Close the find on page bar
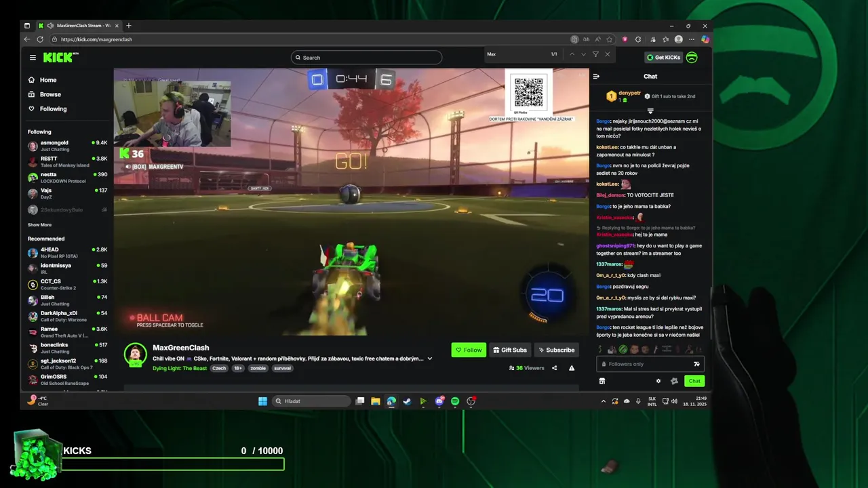This screenshot has height=488, width=868. pos(607,54)
